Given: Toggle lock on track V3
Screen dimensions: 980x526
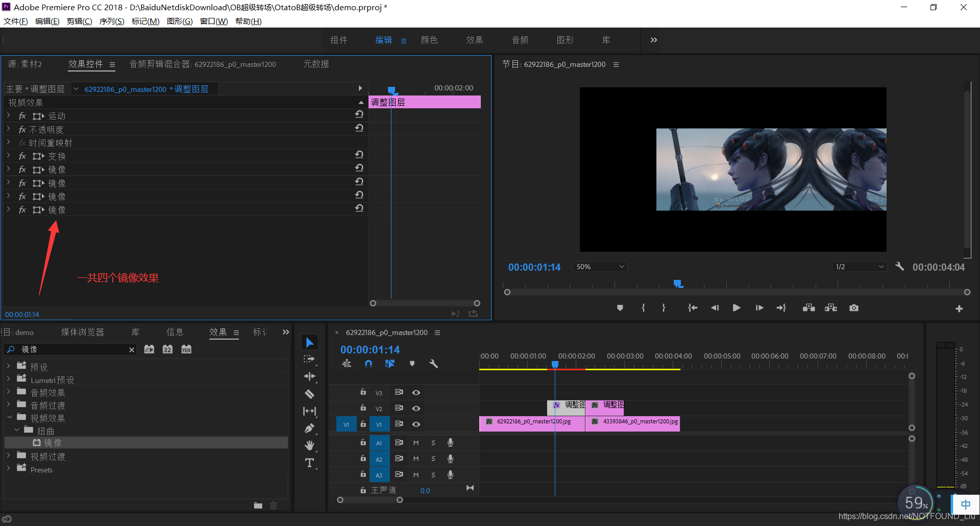Looking at the screenshot, I should coord(363,392).
